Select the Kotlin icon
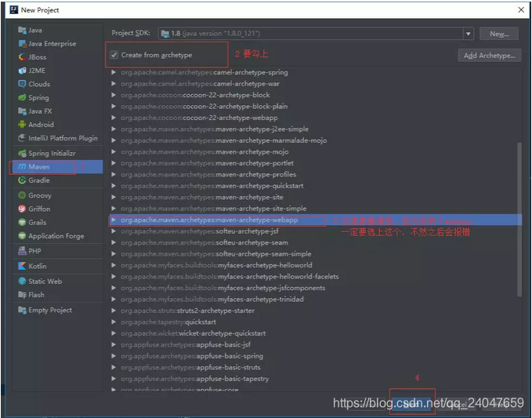 click(22, 266)
